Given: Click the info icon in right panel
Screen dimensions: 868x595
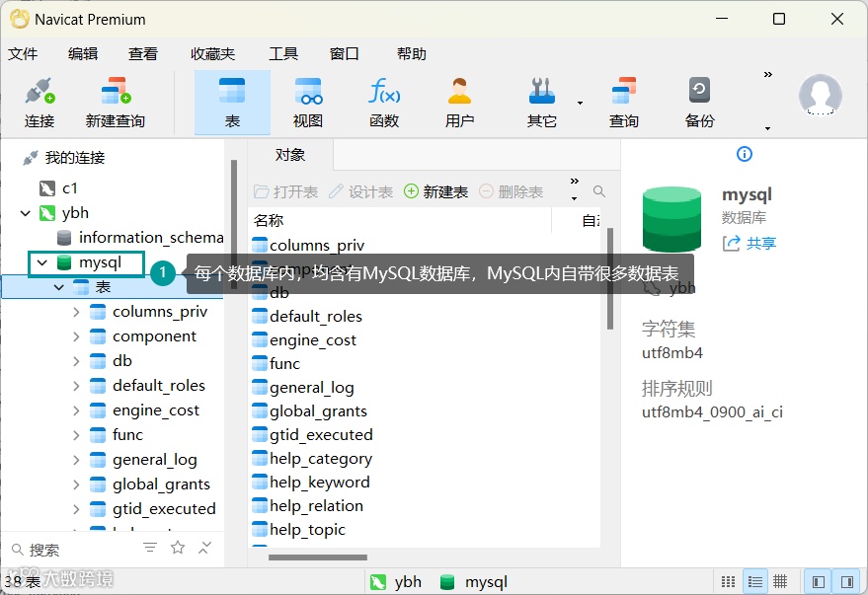Looking at the screenshot, I should (x=744, y=154).
